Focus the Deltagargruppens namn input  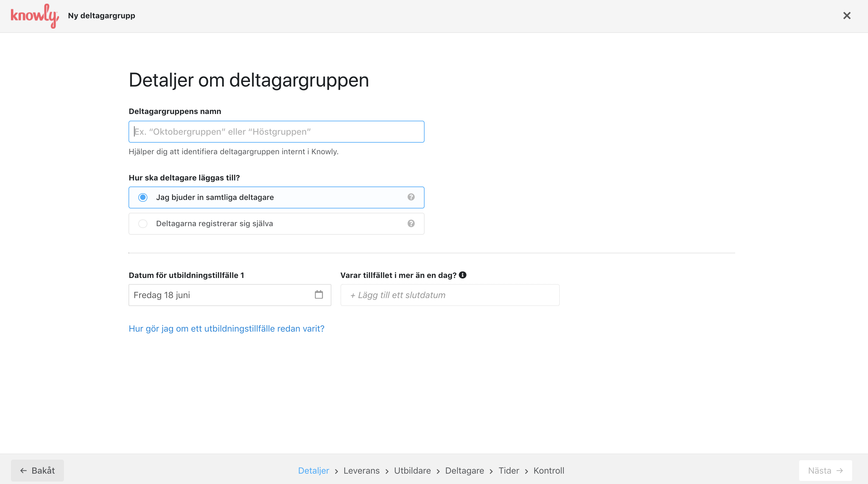276,132
